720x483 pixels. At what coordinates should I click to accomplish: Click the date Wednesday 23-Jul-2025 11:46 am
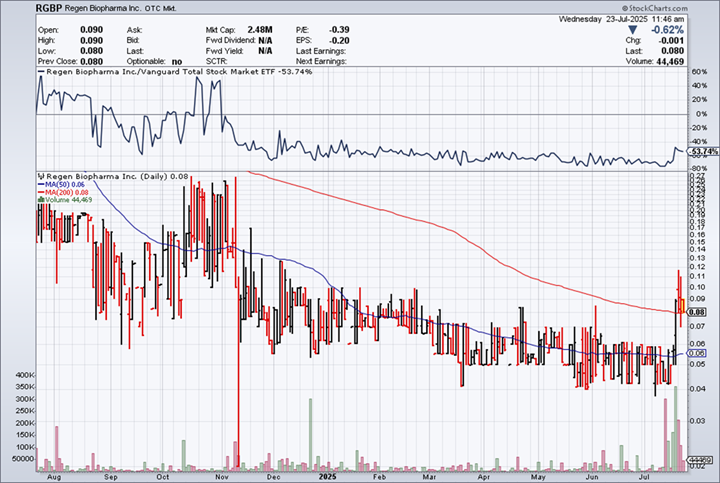coord(621,19)
